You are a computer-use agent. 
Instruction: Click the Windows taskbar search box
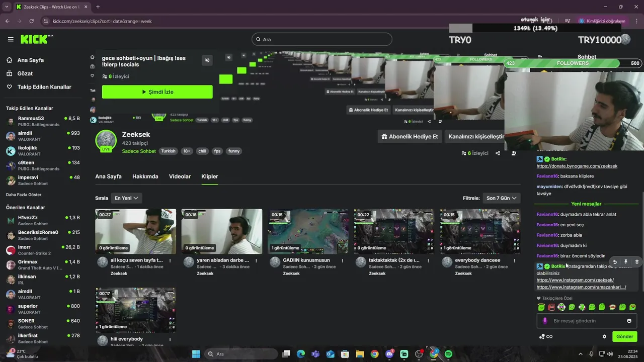[241, 354]
